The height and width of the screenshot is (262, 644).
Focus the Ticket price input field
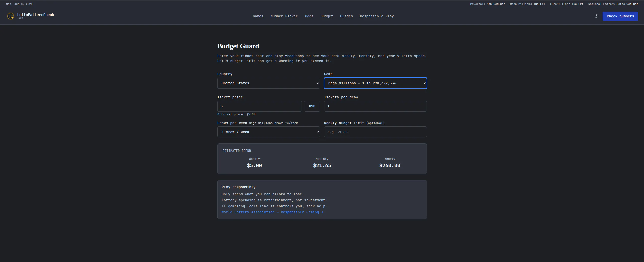(x=259, y=106)
